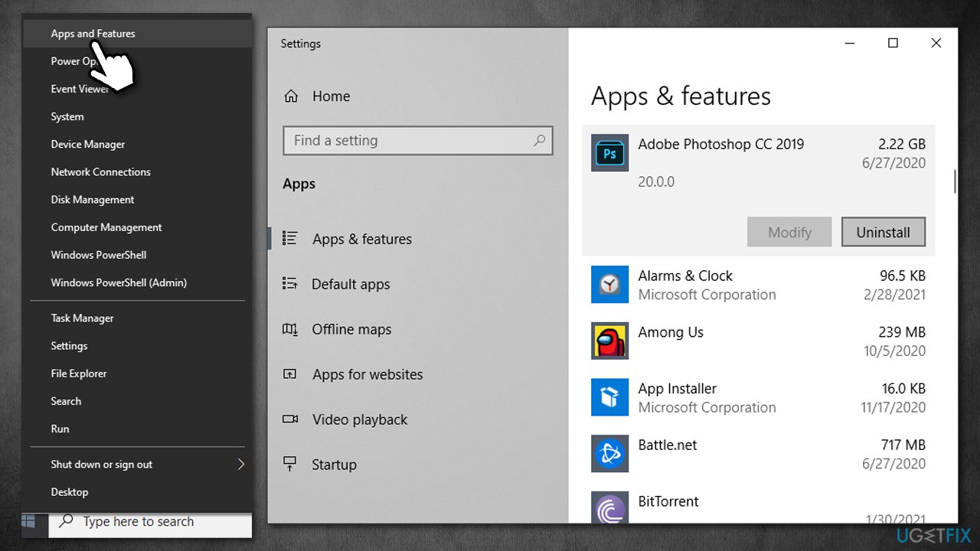Screen dimensions: 980x551
Task: Click the Battle.net app icon
Action: click(x=610, y=454)
